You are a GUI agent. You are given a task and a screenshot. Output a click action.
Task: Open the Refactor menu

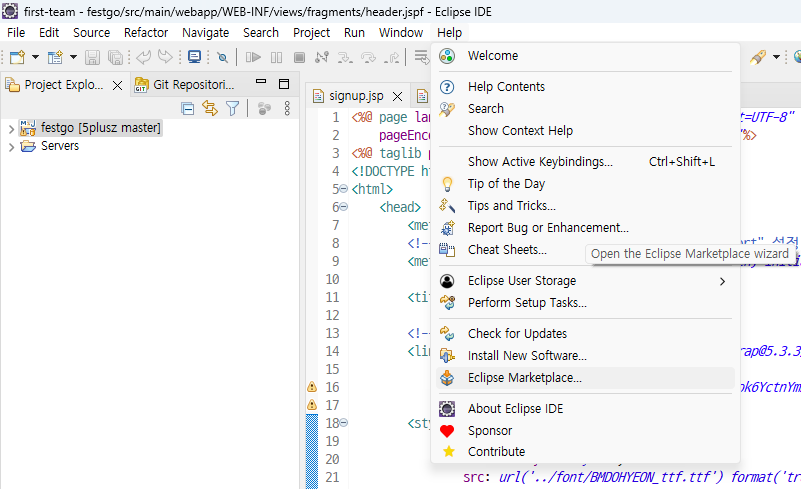coord(146,33)
